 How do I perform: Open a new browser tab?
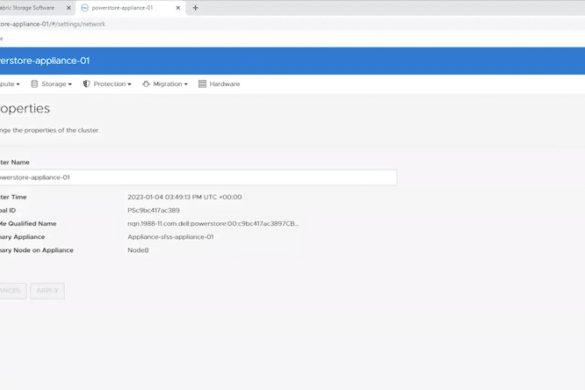tap(195, 8)
